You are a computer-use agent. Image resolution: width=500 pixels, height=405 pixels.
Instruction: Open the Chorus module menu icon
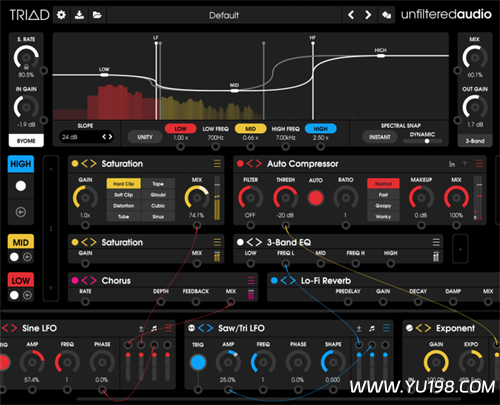coord(251,280)
